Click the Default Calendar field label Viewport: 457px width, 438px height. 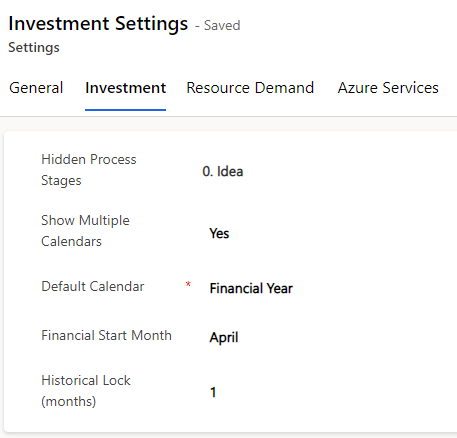pos(93,286)
